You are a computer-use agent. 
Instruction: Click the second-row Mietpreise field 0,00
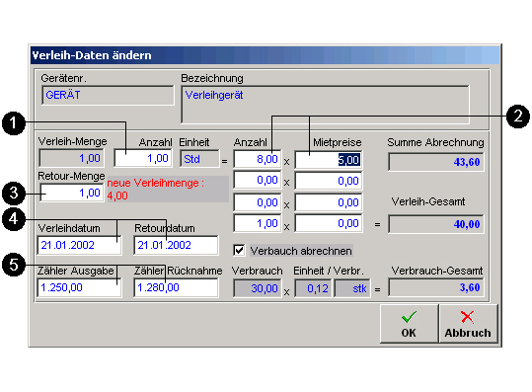coord(329,181)
